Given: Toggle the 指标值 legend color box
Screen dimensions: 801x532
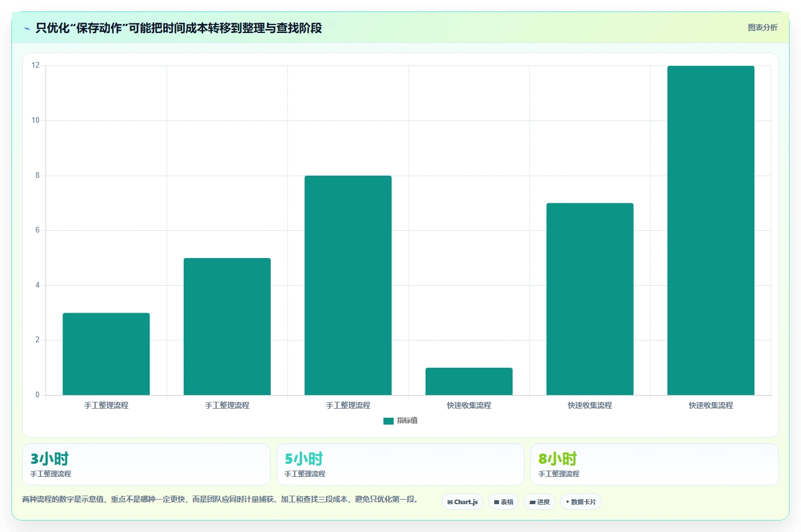Looking at the screenshot, I should [x=389, y=421].
